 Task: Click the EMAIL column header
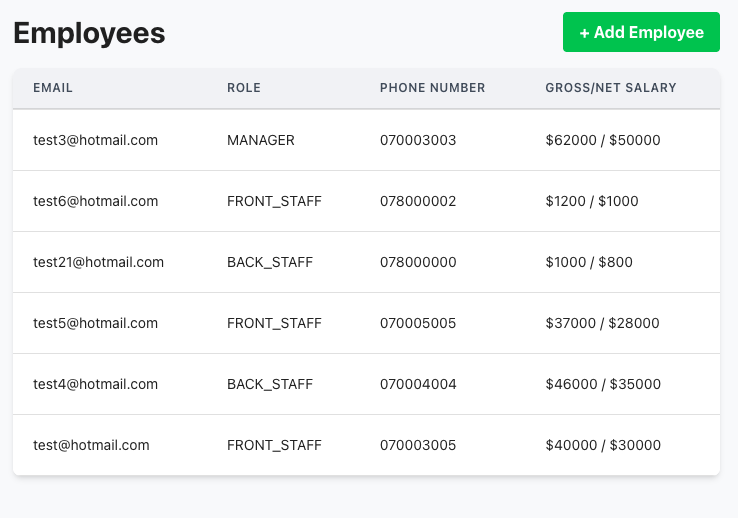(x=53, y=88)
